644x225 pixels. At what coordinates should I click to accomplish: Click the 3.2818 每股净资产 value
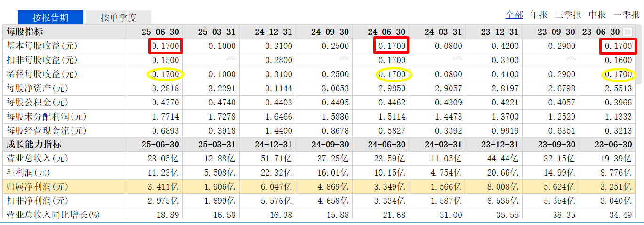pyautogui.click(x=166, y=88)
